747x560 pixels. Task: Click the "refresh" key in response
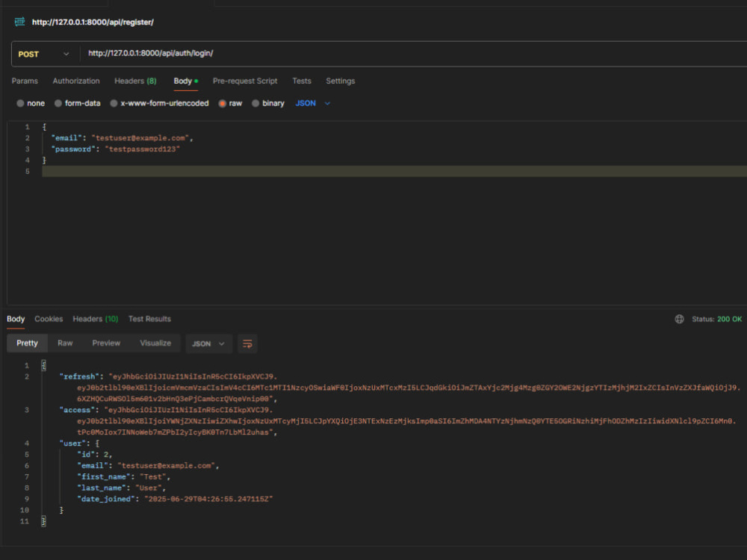pos(81,376)
